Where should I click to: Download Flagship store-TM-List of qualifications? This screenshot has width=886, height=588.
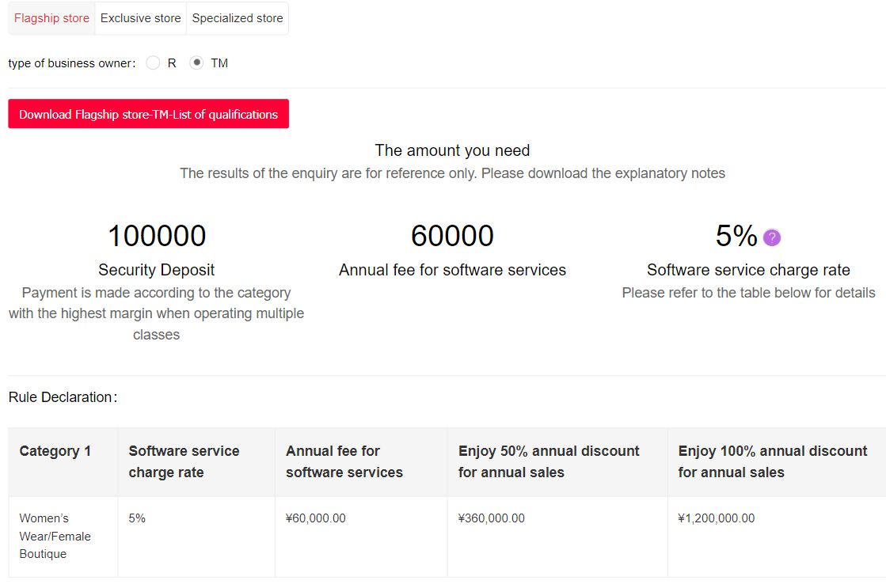[148, 114]
